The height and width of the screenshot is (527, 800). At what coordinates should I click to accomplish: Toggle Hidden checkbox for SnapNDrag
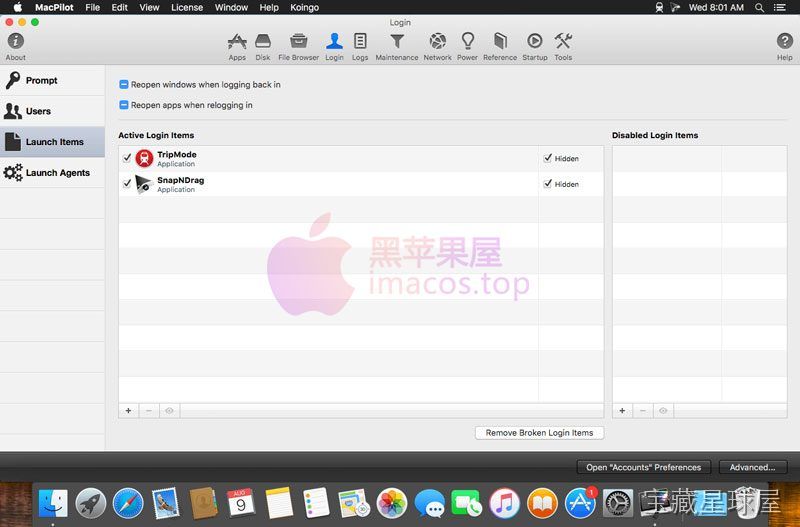pos(547,184)
